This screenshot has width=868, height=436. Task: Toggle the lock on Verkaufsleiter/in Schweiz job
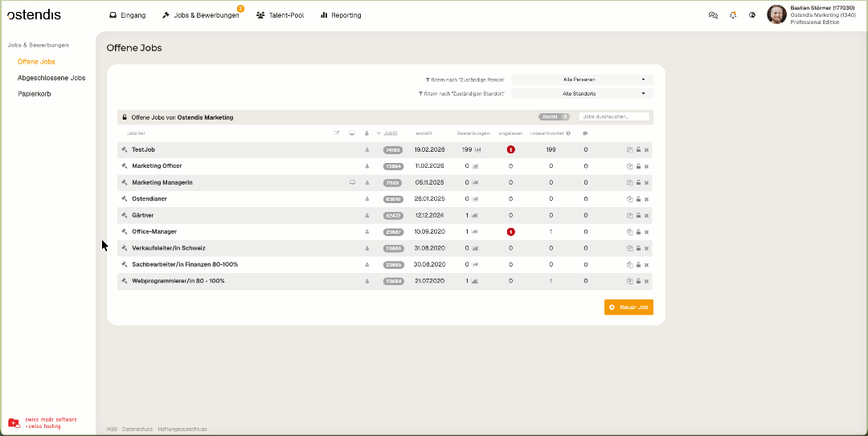tap(638, 248)
